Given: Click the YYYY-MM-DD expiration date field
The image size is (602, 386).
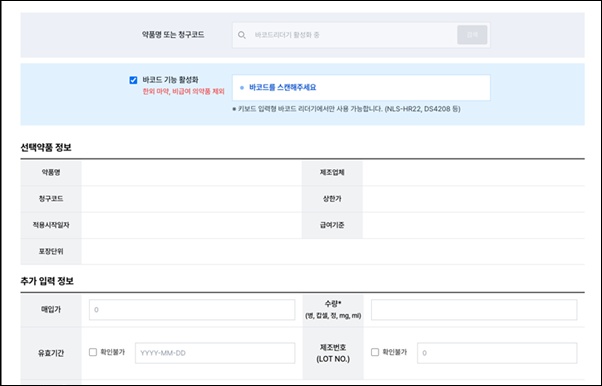Looking at the screenshot, I should pyautogui.click(x=215, y=353).
